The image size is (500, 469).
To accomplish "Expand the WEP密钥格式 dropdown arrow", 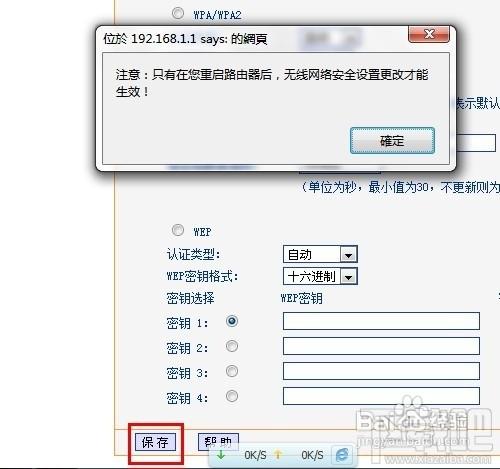I will pyautogui.click(x=349, y=277).
